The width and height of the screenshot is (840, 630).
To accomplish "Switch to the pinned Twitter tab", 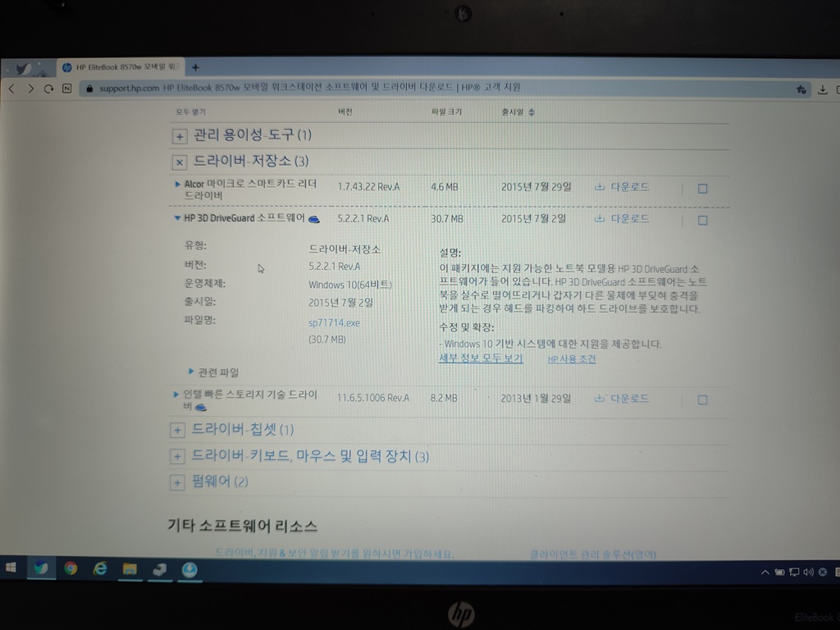I will (24, 69).
